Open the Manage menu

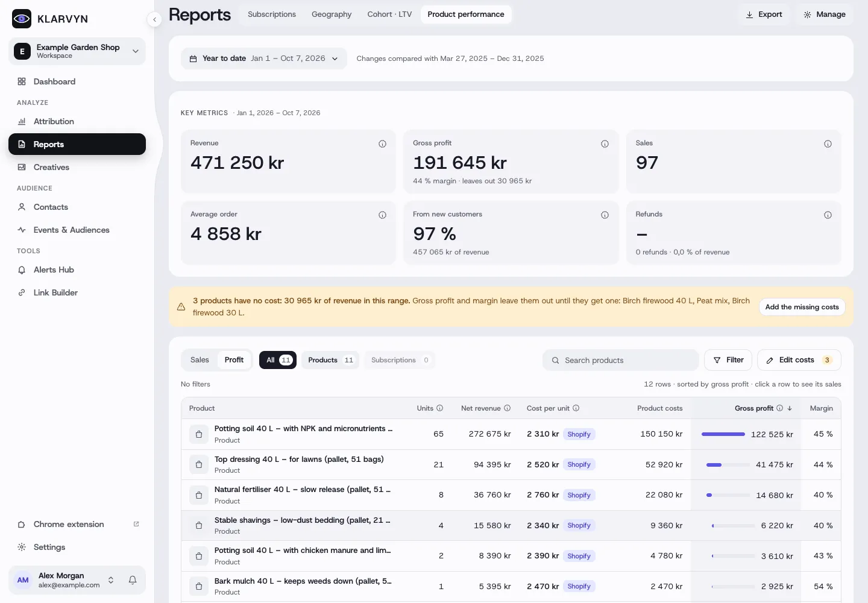[824, 14]
